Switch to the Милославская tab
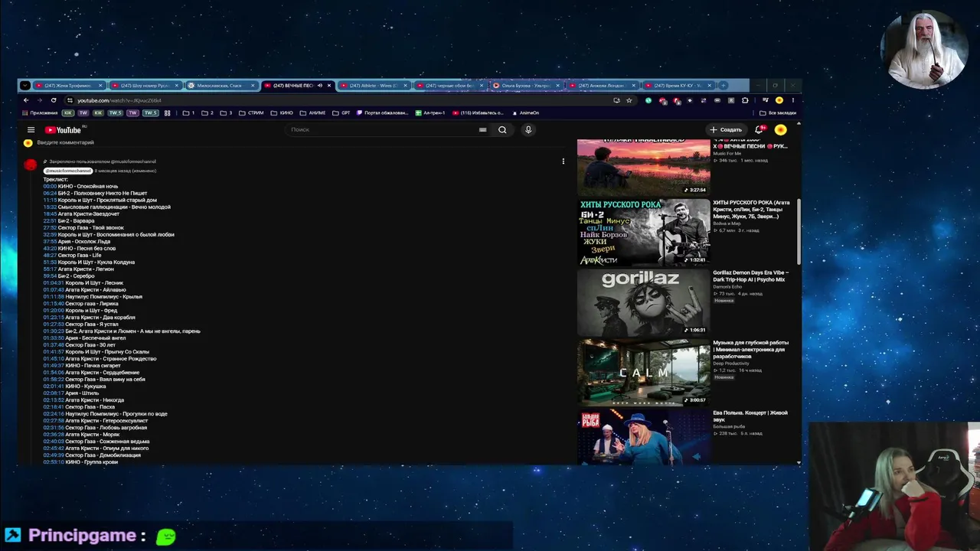Screen dimensions: 980x551 (x=220, y=85)
